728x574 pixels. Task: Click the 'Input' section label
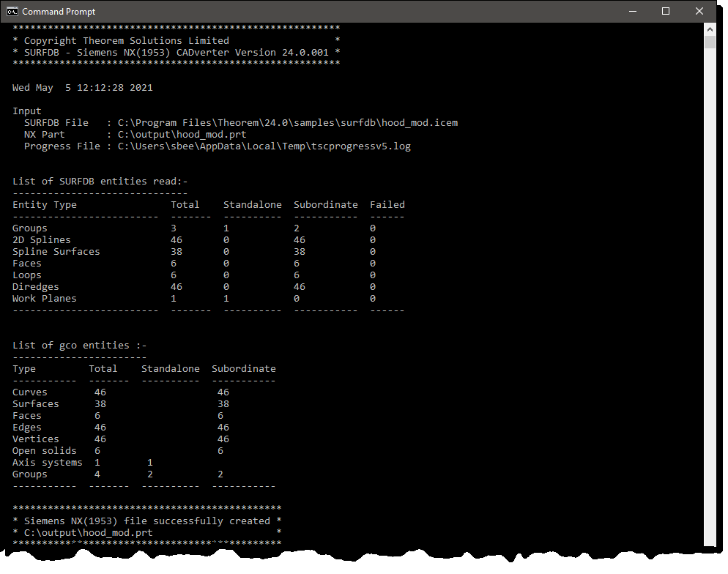point(27,111)
